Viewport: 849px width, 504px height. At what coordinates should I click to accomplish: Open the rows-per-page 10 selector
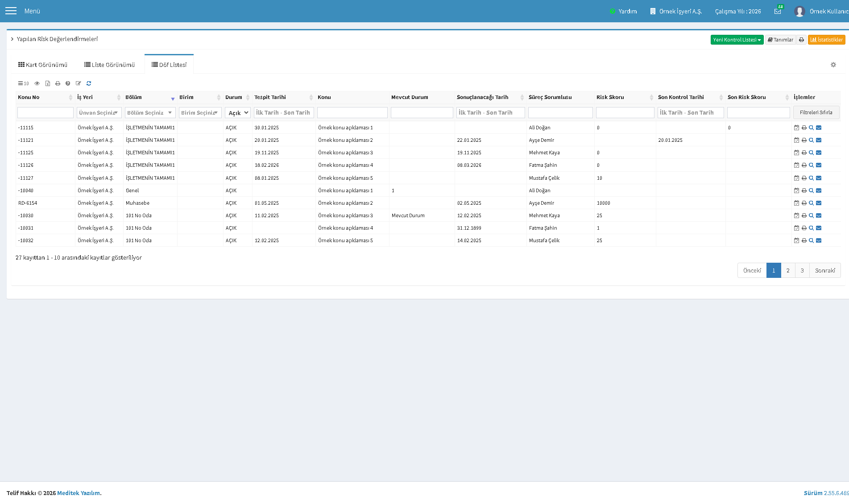[x=23, y=83]
